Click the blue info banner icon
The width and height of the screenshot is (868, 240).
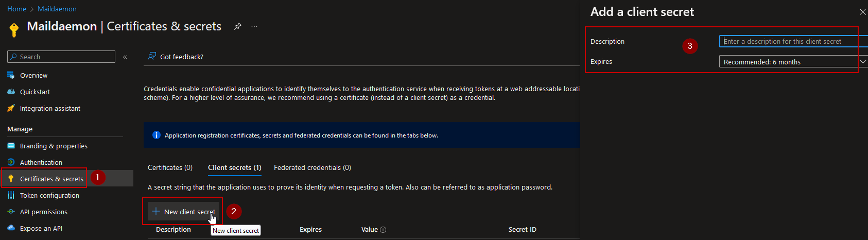click(157, 135)
